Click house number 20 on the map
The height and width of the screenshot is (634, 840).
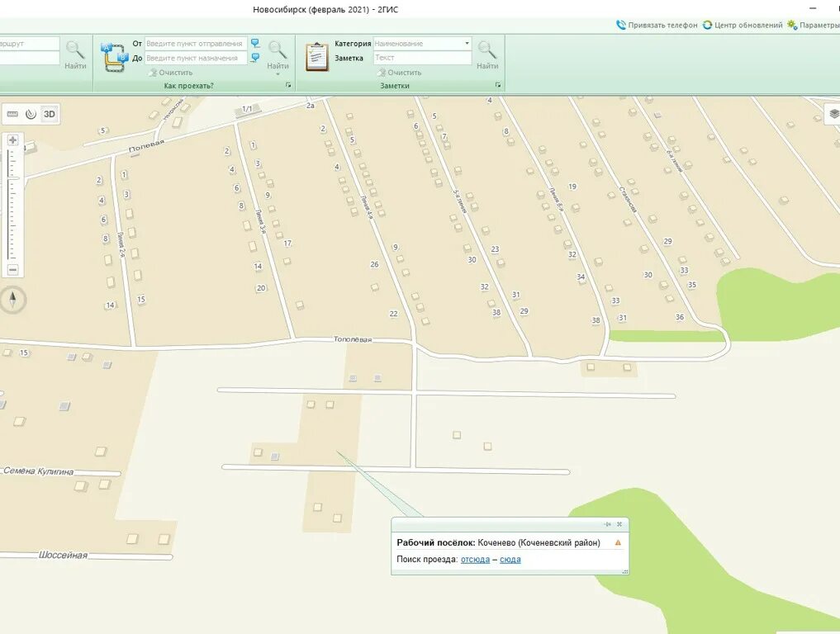[261, 288]
